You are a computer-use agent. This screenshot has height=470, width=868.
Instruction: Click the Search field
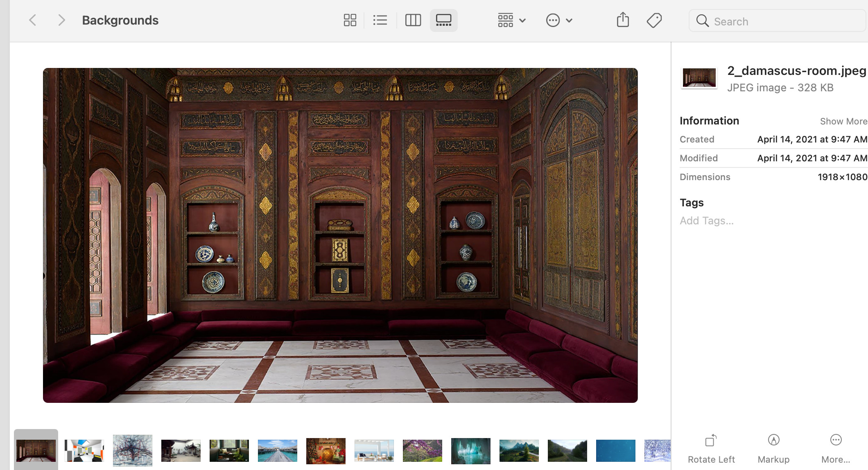click(778, 21)
